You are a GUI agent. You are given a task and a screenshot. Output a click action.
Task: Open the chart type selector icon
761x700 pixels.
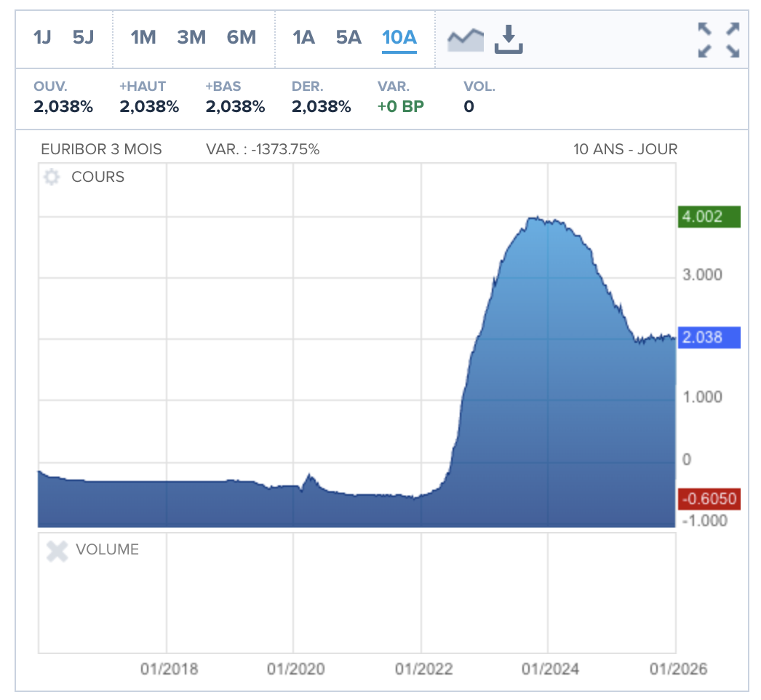pyautogui.click(x=466, y=39)
